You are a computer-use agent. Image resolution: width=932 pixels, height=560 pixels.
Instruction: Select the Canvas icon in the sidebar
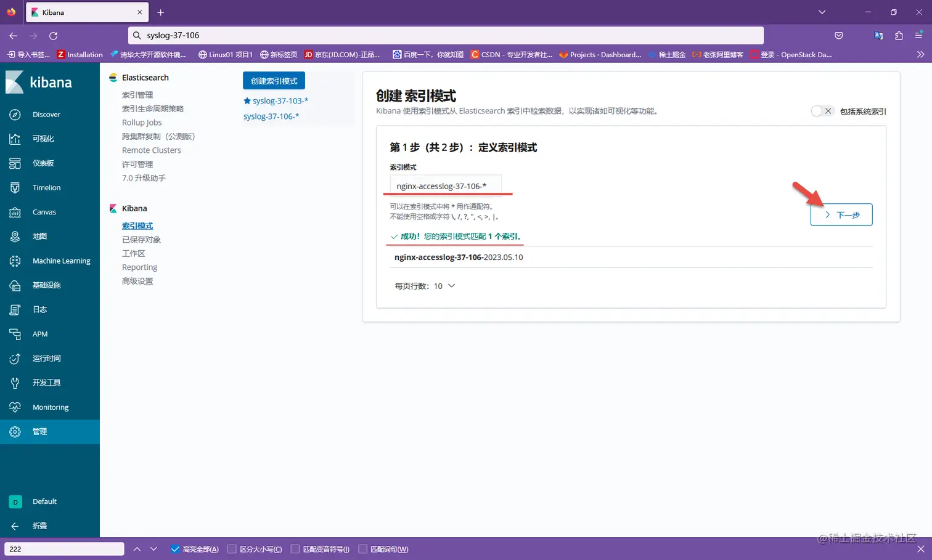point(44,211)
